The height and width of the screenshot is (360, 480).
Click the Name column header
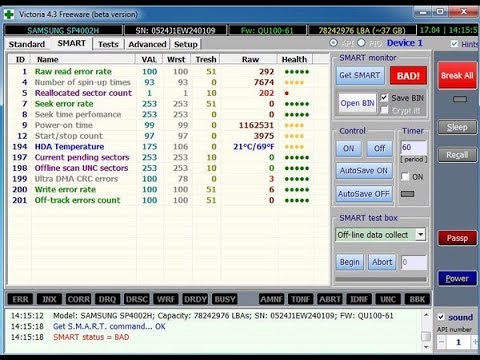click(83, 59)
